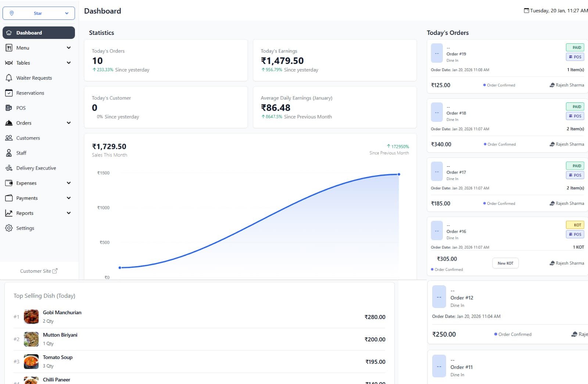Click the Reservations calendar icon in sidebar
The image size is (588, 384).
click(x=9, y=93)
